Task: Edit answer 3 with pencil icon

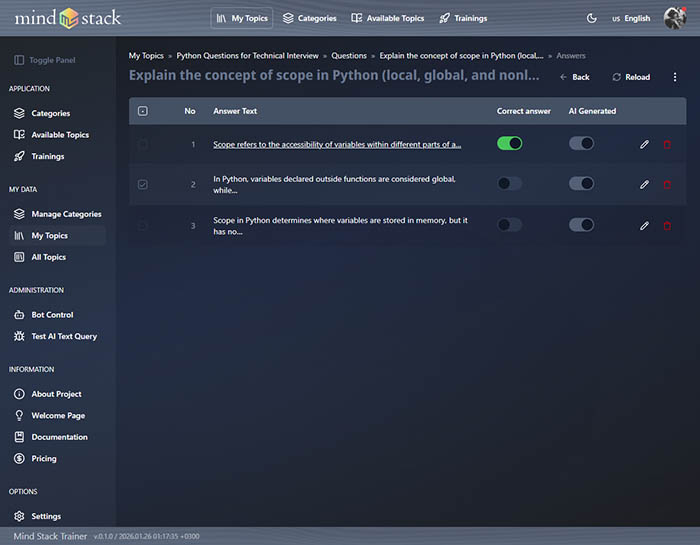Action: point(644,225)
